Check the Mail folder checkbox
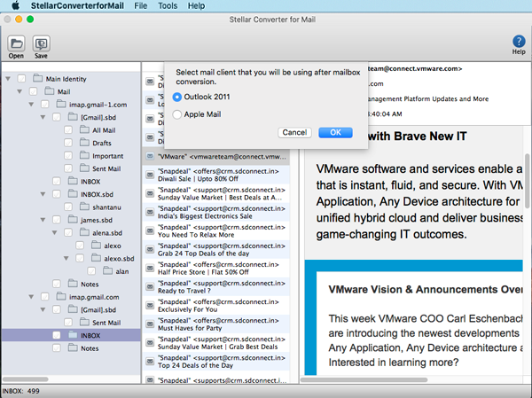The width and height of the screenshot is (532, 398). pos(34,91)
